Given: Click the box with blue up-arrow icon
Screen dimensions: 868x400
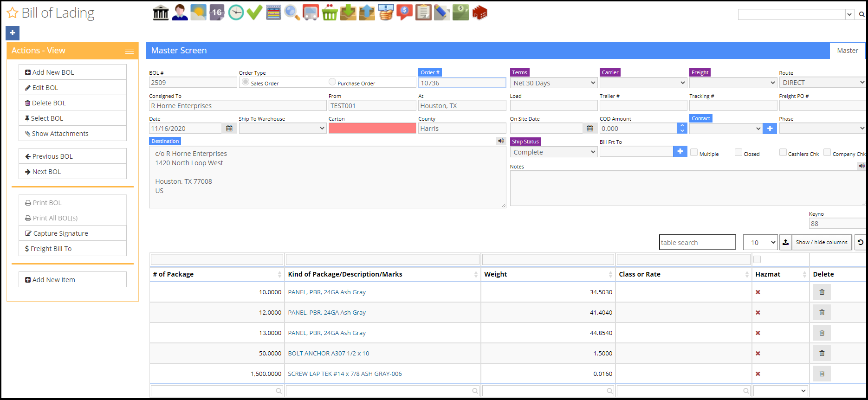Looking at the screenshot, I should 367,13.
